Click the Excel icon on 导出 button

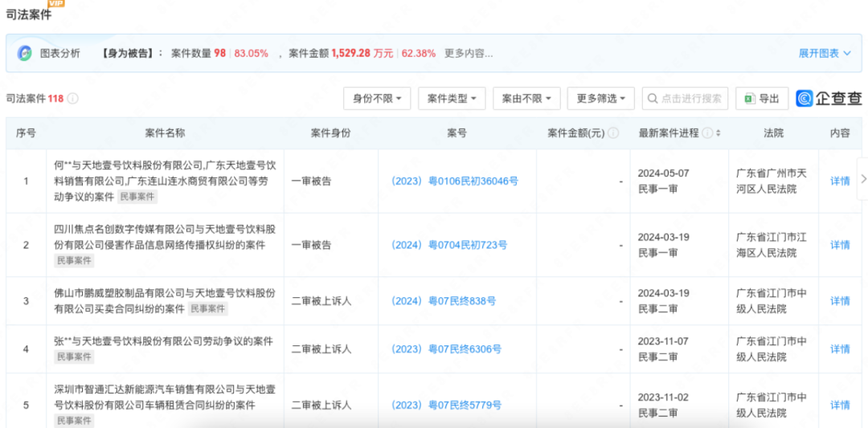pyautogui.click(x=750, y=99)
